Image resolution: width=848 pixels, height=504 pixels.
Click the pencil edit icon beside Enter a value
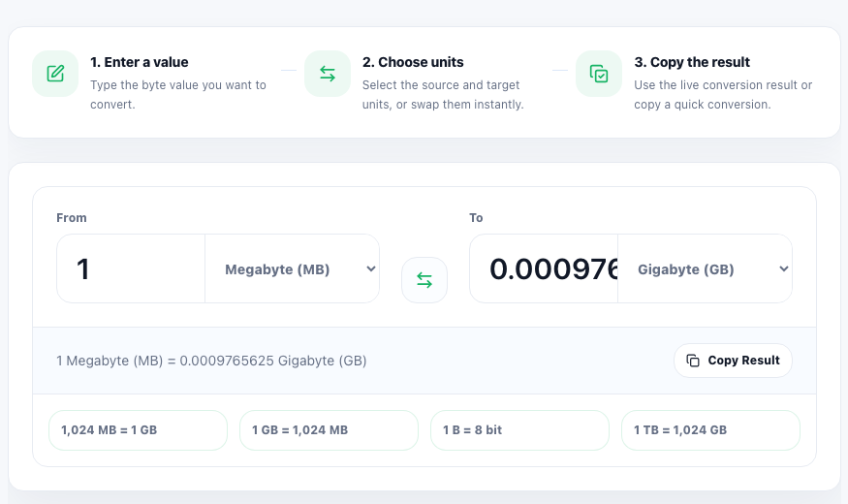coord(55,74)
